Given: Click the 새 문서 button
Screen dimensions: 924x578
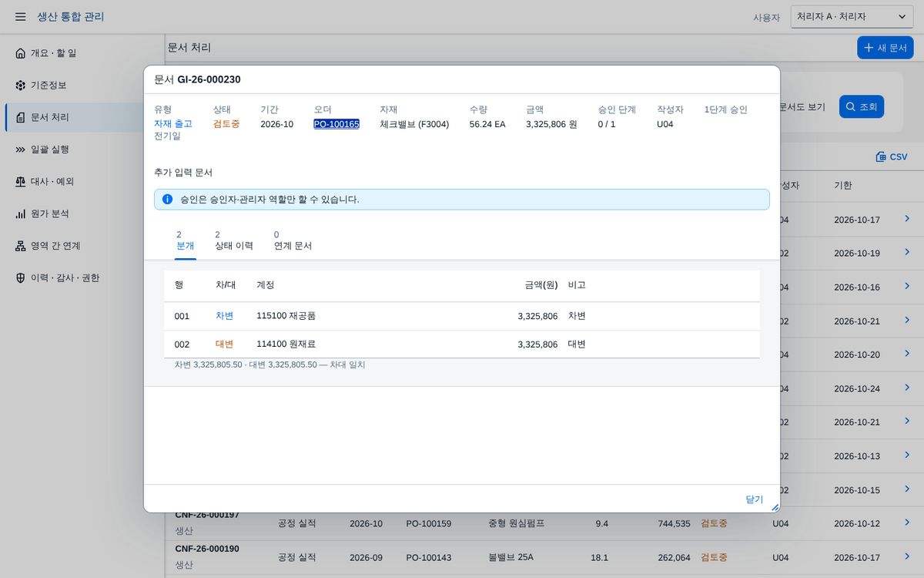Looking at the screenshot, I should click(x=885, y=48).
